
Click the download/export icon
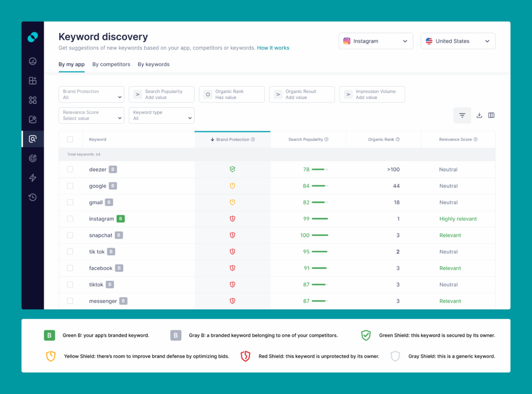(x=479, y=115)
